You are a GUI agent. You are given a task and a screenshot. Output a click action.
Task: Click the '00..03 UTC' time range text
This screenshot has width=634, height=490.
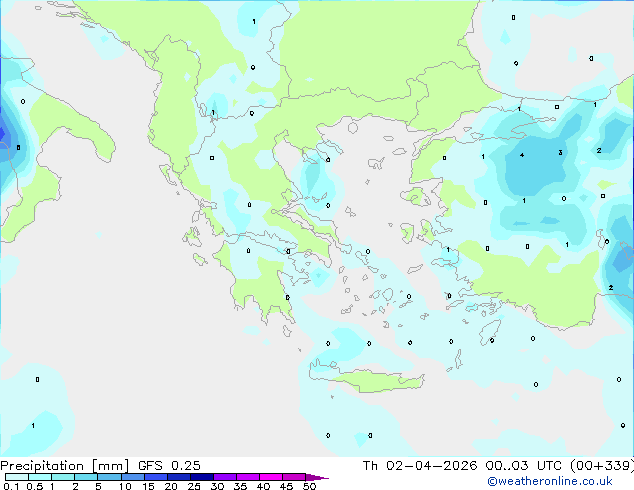(524, 465)
